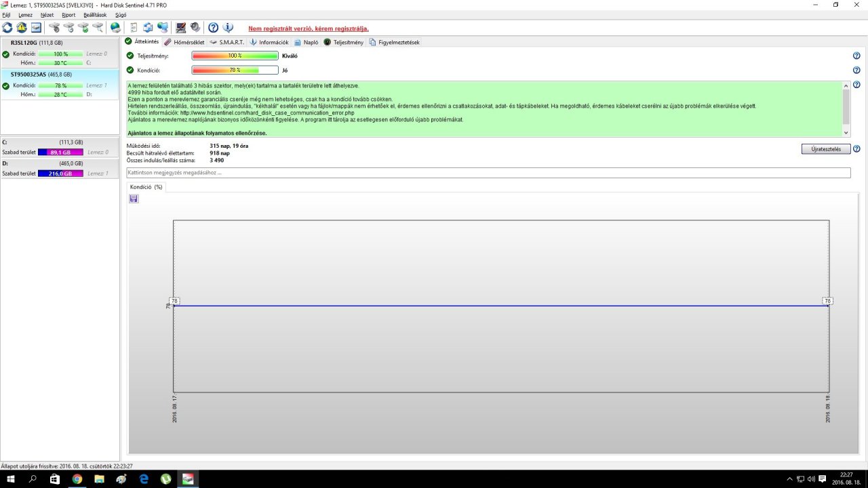Click the document report toolbar icon
The width and height of the screenshot is (868, 488).
click(134, 28)
